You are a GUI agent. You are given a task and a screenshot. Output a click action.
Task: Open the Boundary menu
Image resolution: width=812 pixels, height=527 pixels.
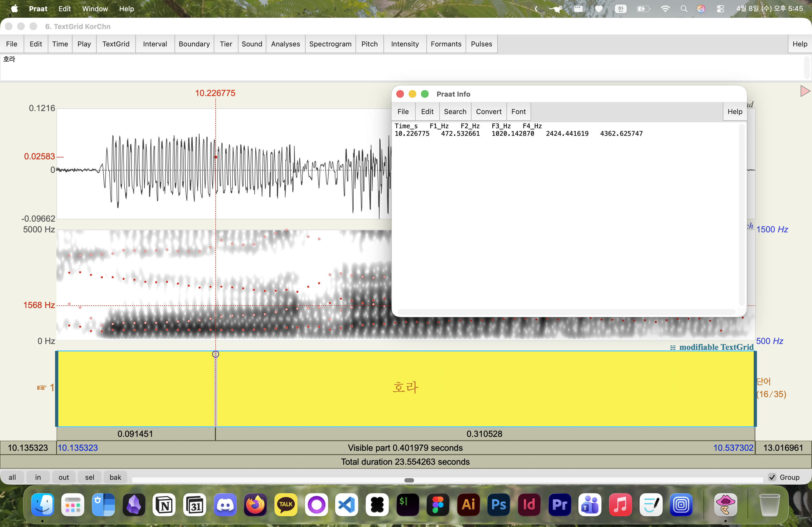[x=194, y=44]
